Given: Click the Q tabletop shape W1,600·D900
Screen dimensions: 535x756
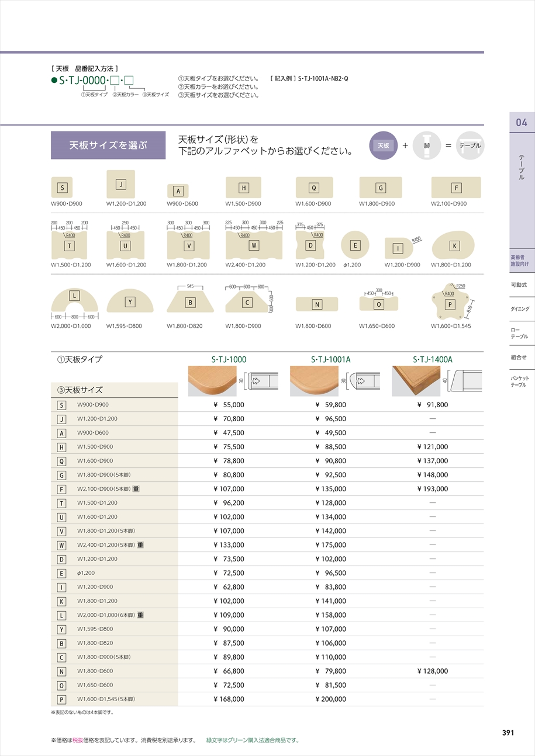Looking at the screenshot, I should [314, 188].
